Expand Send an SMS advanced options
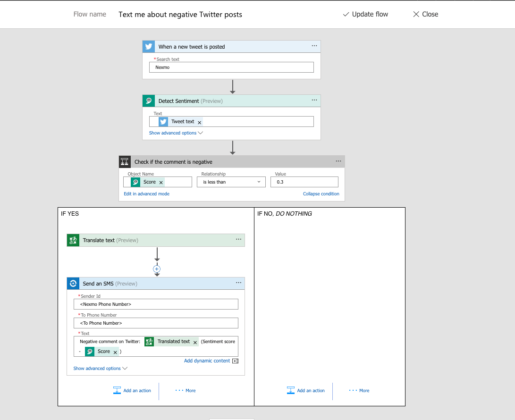 click(x=100, y=369)
